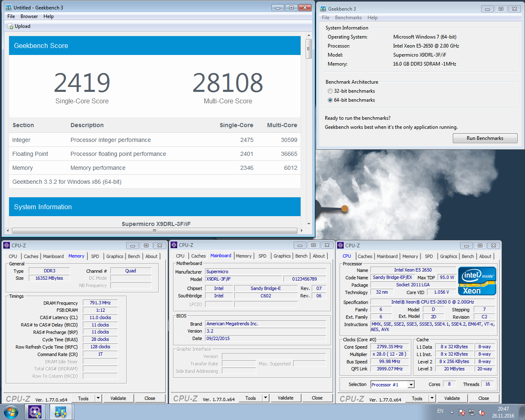This screenshot has height=420, width=525.
Task: Select 32-bit benchmarks option
Action: 330,91
